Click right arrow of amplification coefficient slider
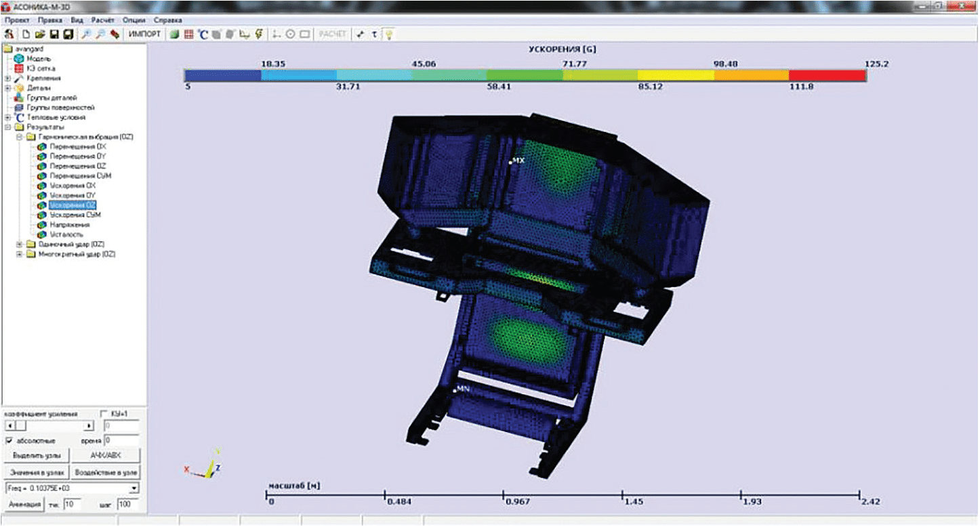Viewport: 980px width, 527px height. click(x=89, y=426)
